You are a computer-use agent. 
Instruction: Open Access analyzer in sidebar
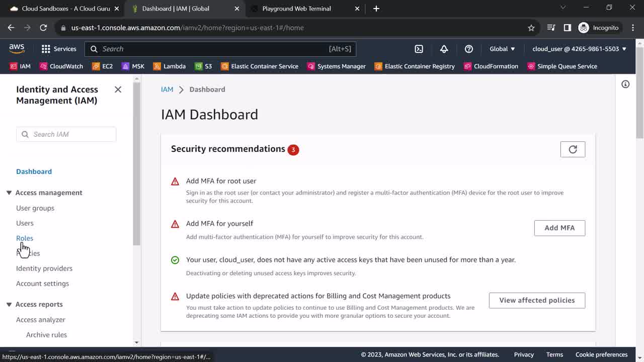tap(41, 320)
